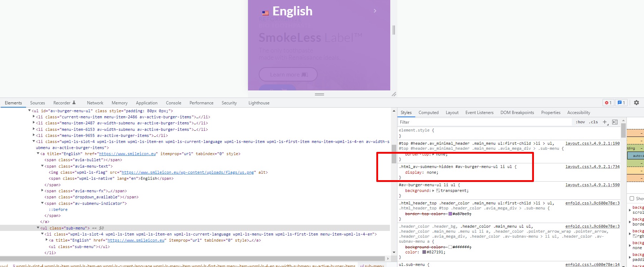This screenshot has width=644, height=267.
Task: Open the Console panel tab
Action: (173, 103)
